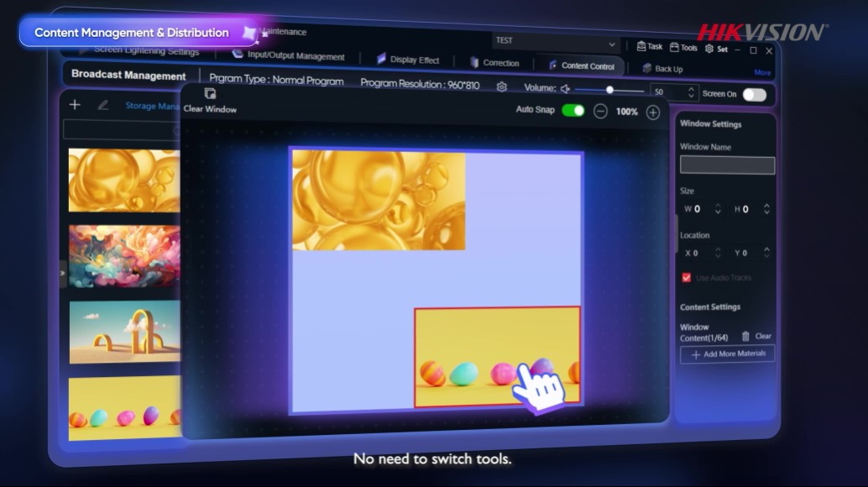Open Screen Lightening Settings tab
This screenshot has width=868, height=487.
(x=139, y=51)
